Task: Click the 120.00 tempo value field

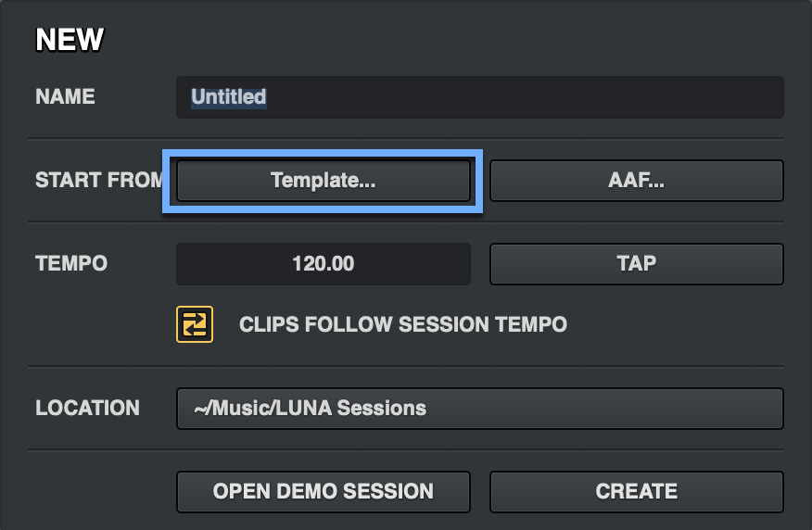Action: [323, 264]
